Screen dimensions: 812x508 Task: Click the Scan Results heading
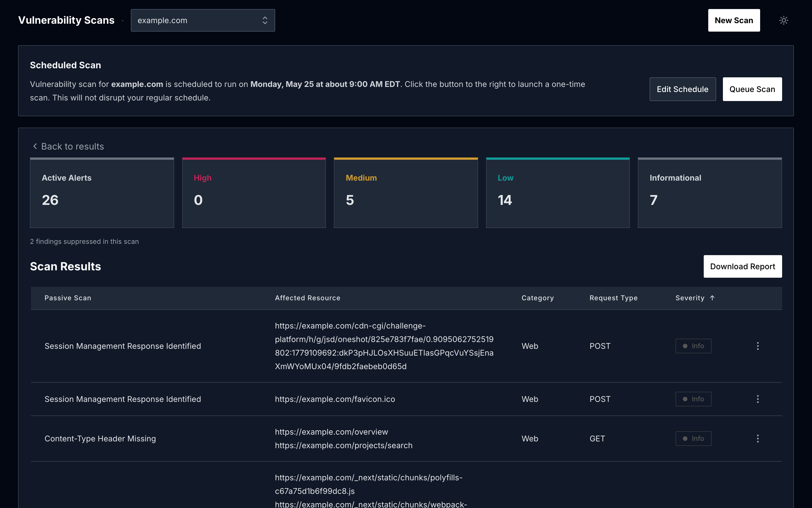(x=65, y=266)
